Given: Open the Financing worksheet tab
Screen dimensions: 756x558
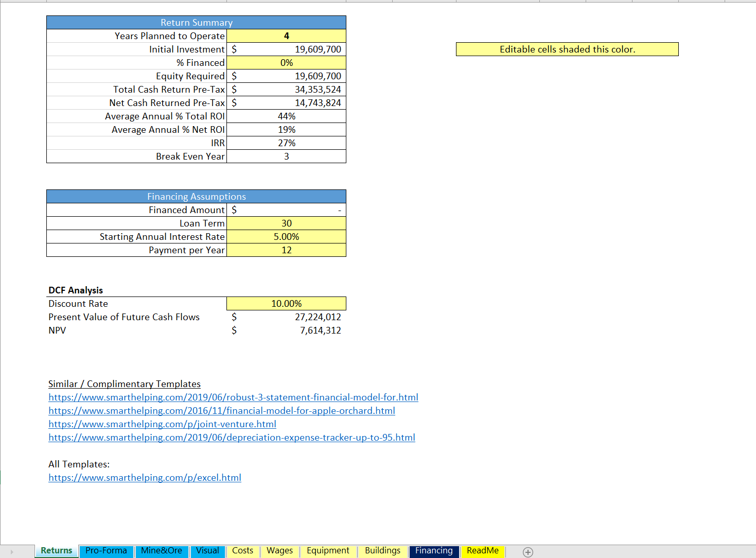Looking at the screenshot, I should pos(434,551).
